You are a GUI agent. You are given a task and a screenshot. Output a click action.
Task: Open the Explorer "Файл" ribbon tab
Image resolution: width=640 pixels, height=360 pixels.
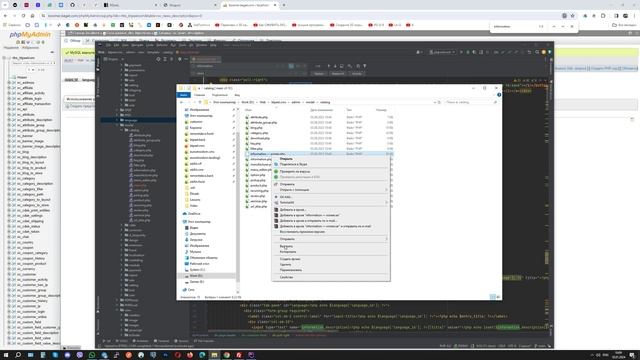tap(183, 95)
